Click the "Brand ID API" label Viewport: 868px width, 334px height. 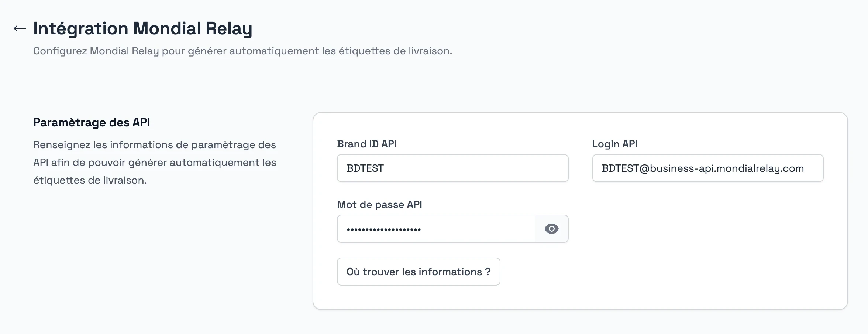[366, 144]
